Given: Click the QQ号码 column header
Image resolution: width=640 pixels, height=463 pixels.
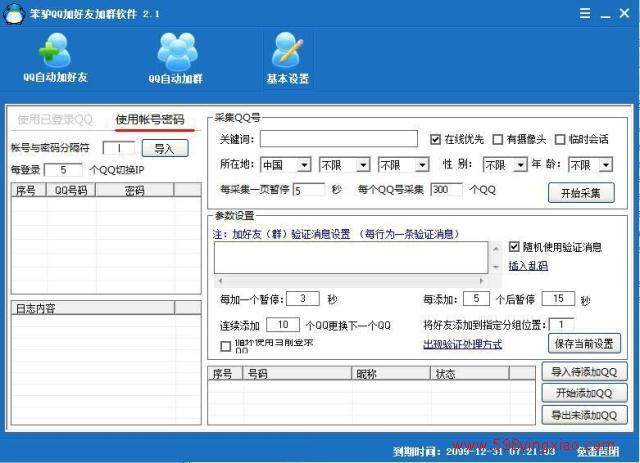Looking at the screenshot, I should (x=71, y=190).
